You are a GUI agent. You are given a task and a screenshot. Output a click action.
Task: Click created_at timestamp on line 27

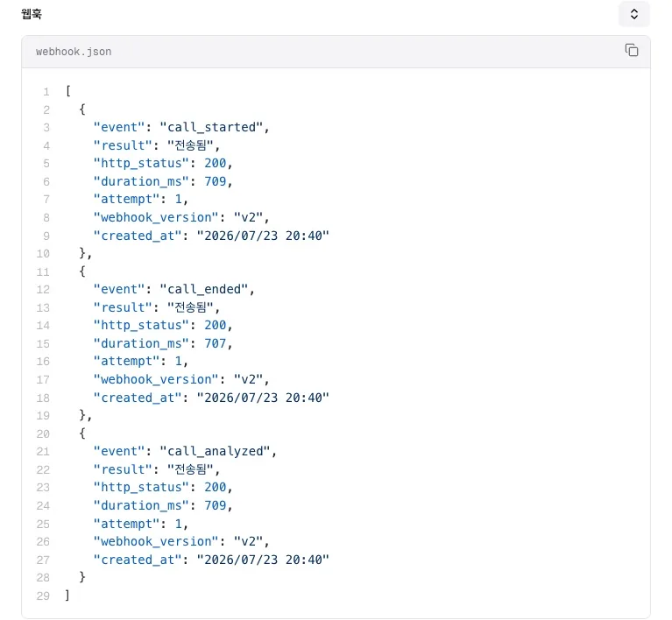click(263, 560)
